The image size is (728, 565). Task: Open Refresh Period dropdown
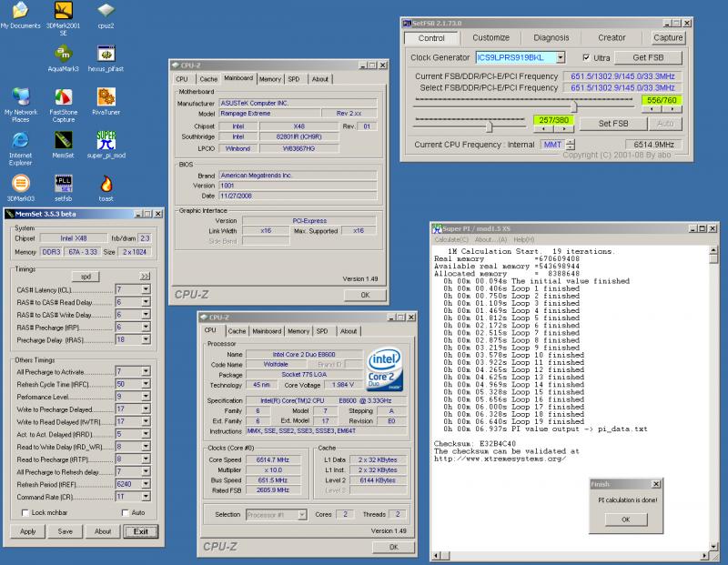[146, 484]
